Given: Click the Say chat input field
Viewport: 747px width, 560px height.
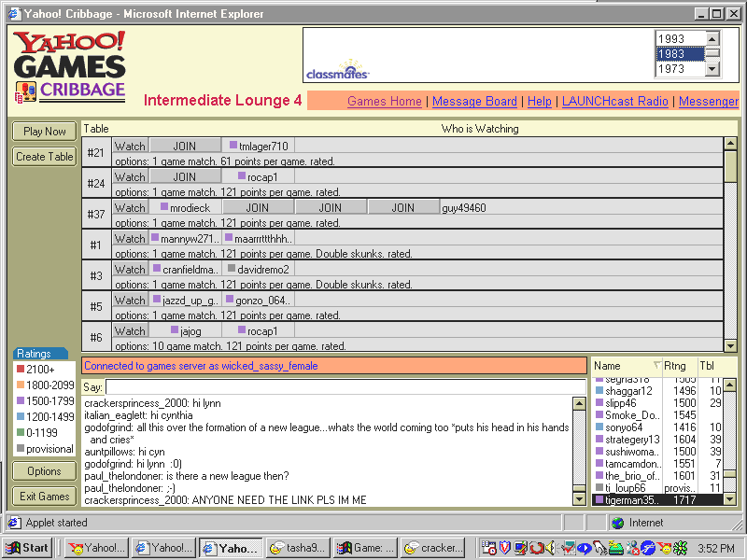Looking at the screenshot, I should pyautogui.click(x=345, y=386).
